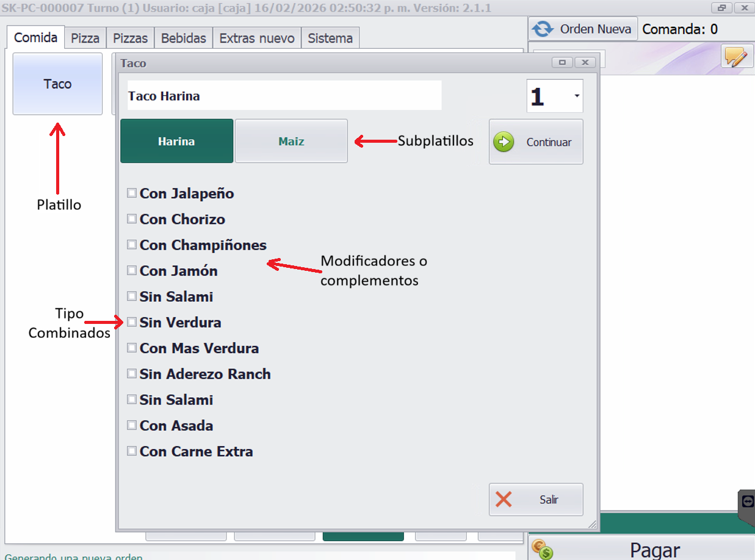Click the TeamViewer side panel icon
The image size is (755, 560).
pos(748,501)
